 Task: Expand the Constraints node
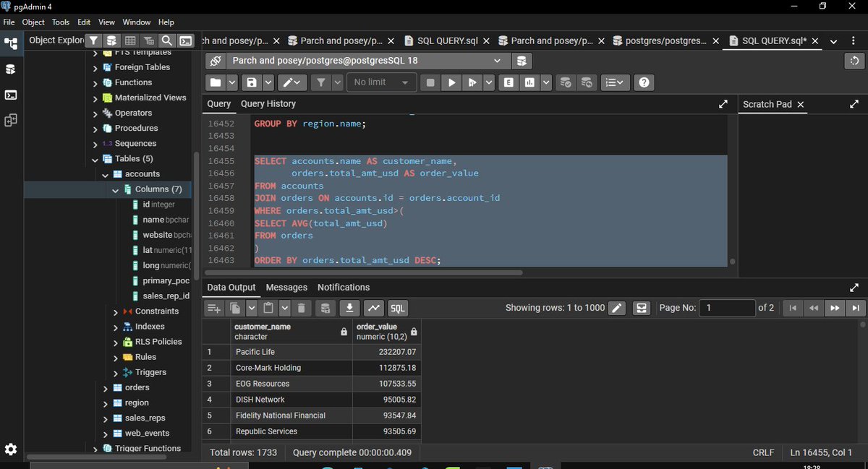[x=116, y=311]
